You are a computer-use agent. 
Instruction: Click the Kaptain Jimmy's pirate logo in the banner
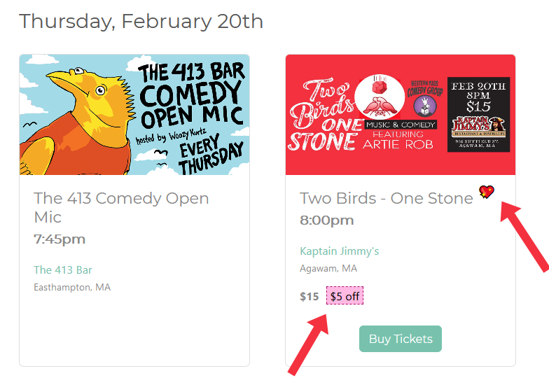pos(478,127)
